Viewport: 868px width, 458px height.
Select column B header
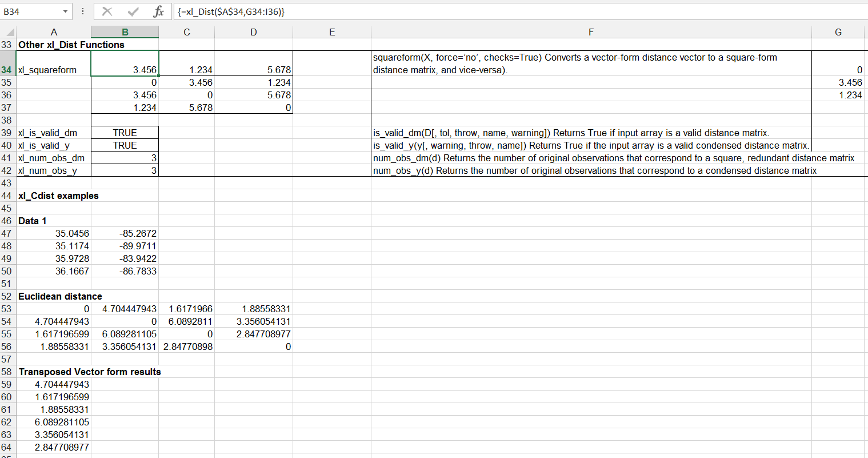click(125, 32)
